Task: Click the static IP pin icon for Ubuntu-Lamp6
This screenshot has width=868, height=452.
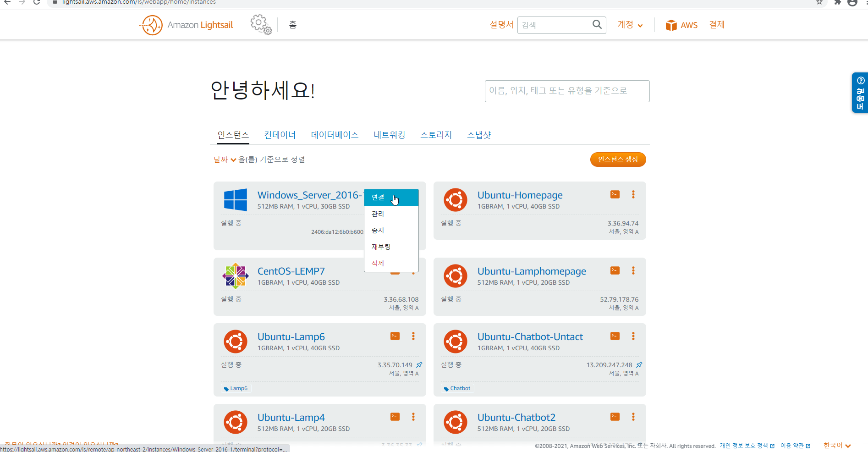Action: tap(419, 365)
